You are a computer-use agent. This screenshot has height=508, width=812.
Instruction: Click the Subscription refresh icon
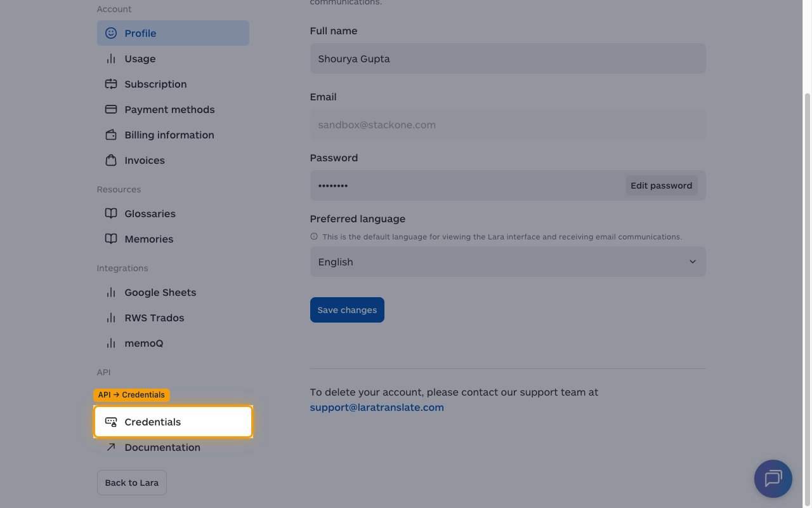(x=111, y=84)
